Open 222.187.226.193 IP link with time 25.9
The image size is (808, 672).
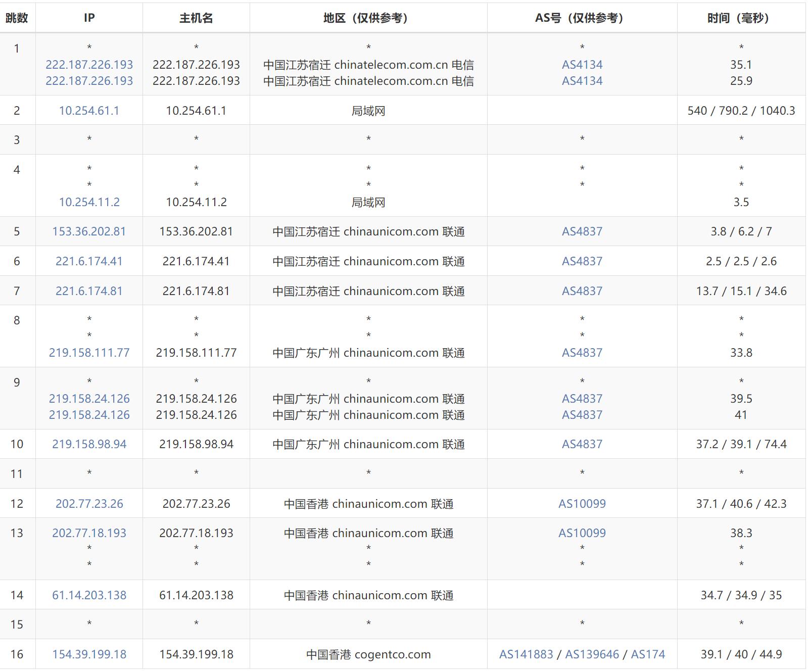click(89, 81)
